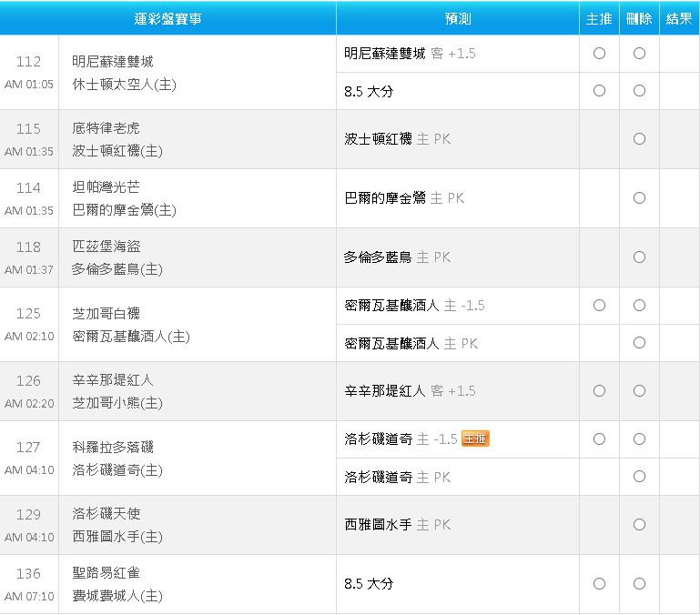This screenshot has width=700, height=615.
Task: Click game number 127
Action: (28, 448)
